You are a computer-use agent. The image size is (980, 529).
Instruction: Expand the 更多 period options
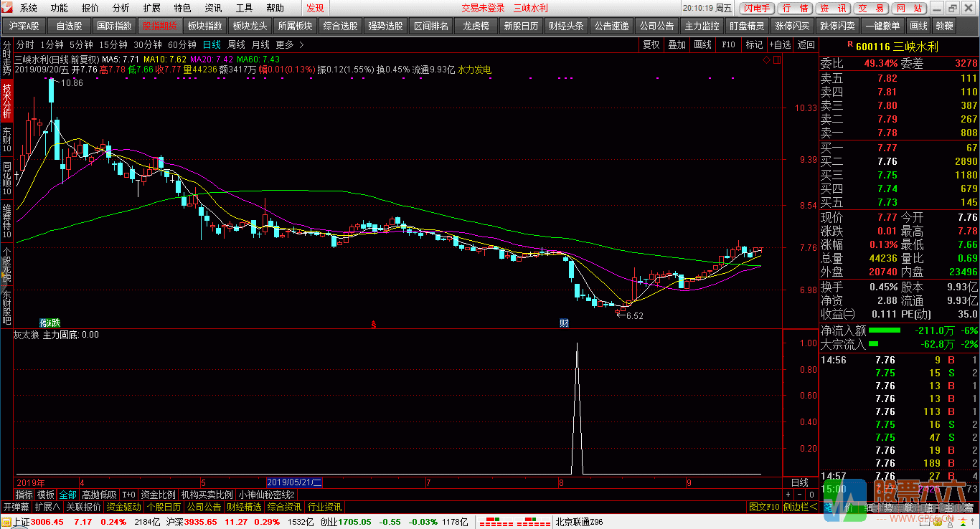[288, 44]
